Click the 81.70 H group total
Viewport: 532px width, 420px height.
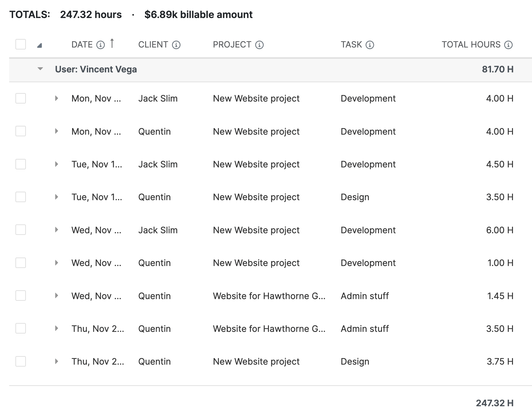coord(497,69)
